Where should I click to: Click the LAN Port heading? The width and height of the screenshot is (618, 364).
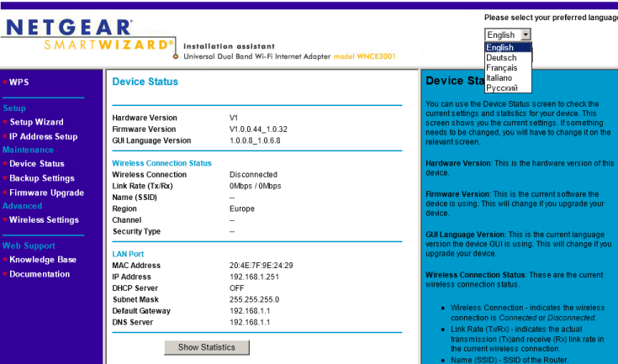click(x=128, y=254)
